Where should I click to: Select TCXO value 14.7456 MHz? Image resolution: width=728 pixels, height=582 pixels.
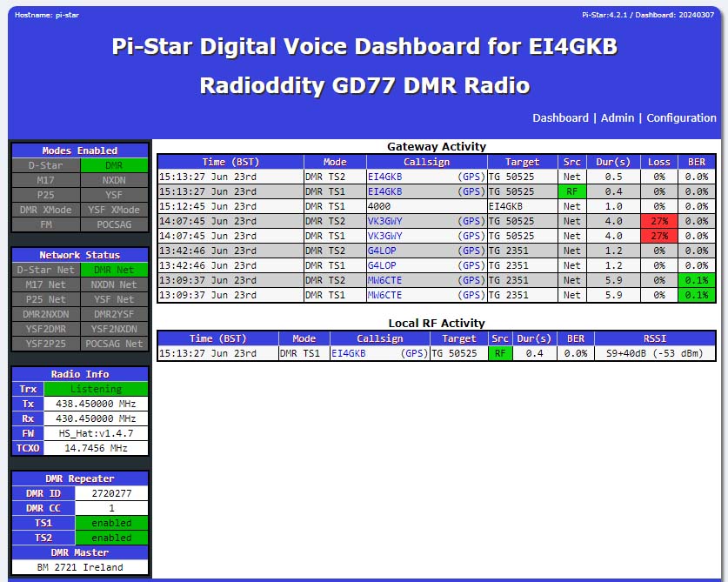(x=96, y=449)
